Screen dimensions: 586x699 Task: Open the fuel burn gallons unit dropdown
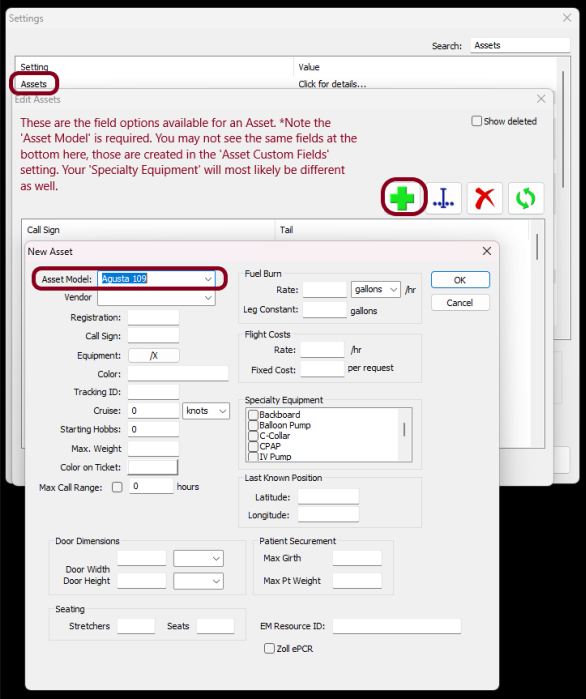tap(376, 289)
